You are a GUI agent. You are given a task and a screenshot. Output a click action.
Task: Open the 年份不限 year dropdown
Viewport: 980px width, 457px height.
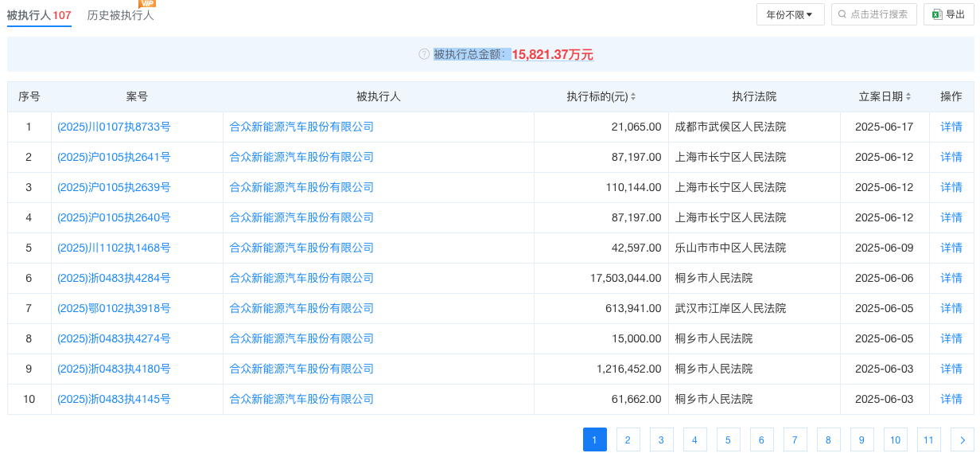(790, 14)
